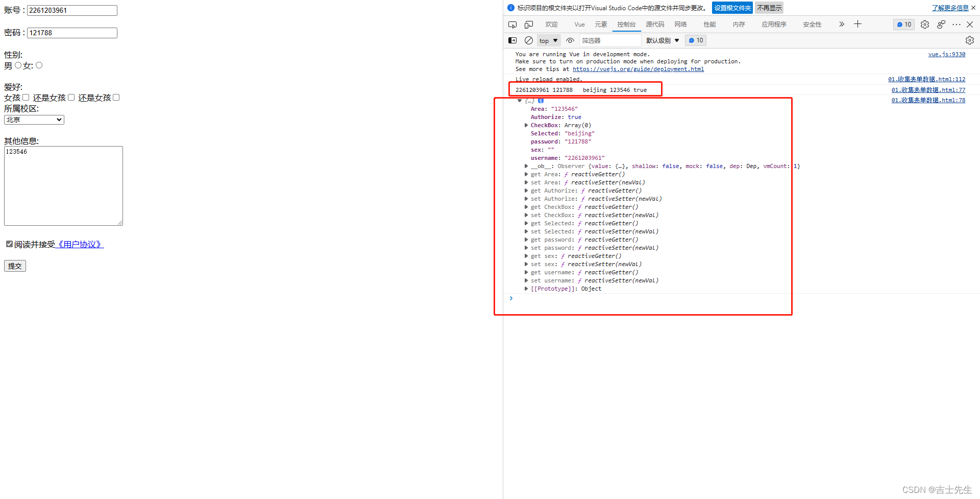Image resolution: width=980 pixels, height=499 pixels.
Task: Open the feedback person icon
Action: (941, 25)
